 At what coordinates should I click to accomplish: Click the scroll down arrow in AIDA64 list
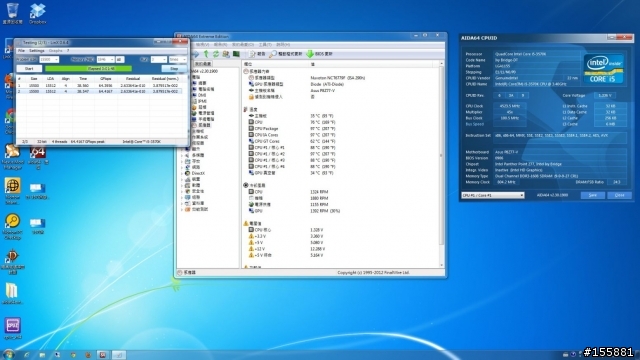[x=441, y=265]
